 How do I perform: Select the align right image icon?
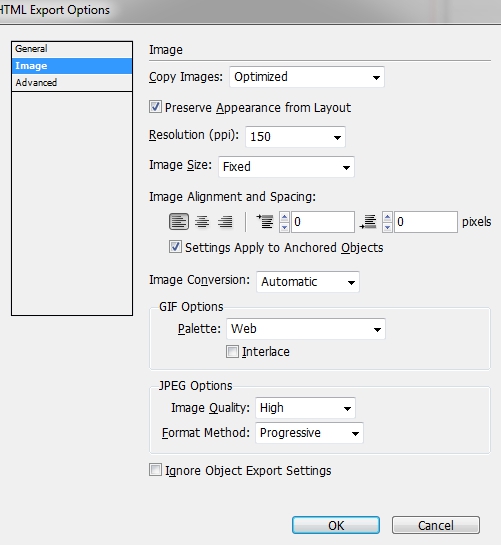[x=225, y=222]
